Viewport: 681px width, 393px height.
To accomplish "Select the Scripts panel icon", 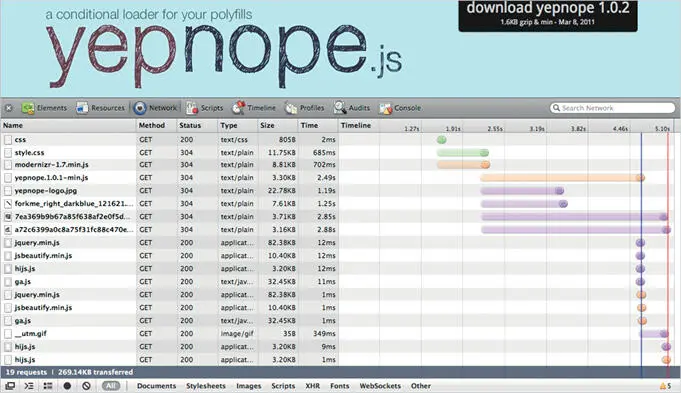I will pyautogui.click(x=192, y=108).
